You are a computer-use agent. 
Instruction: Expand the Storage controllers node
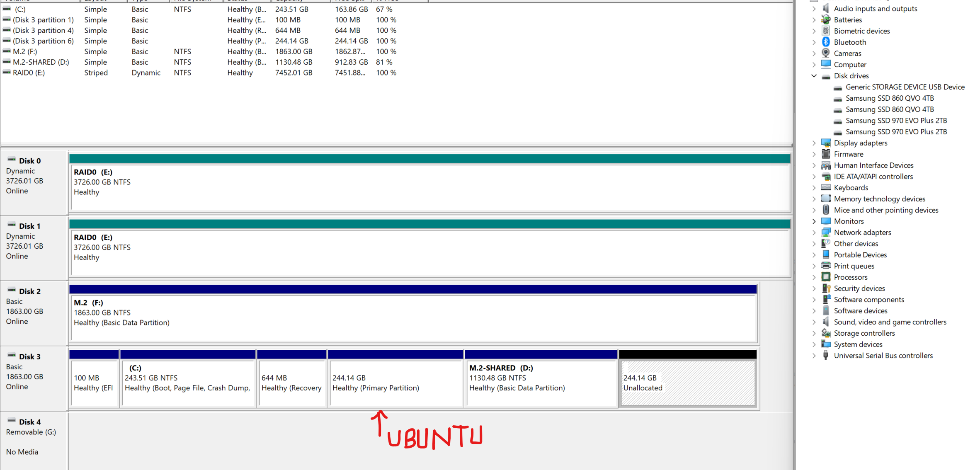[x=814, y=333]
